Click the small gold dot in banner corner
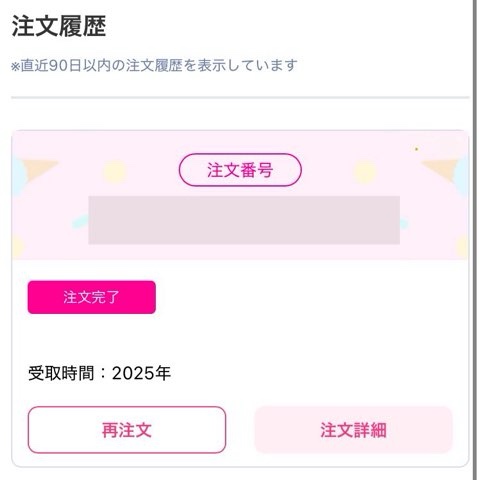This screenshot has height=480, width=480. point(416,149)
